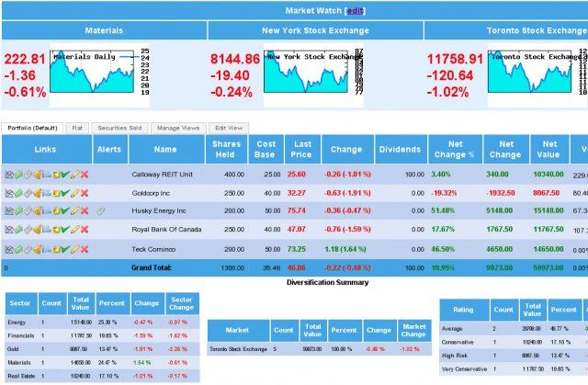Open the chart icon for Teck Cominco
This screenshot has height=385, width=588.
(x=9, y=249)
